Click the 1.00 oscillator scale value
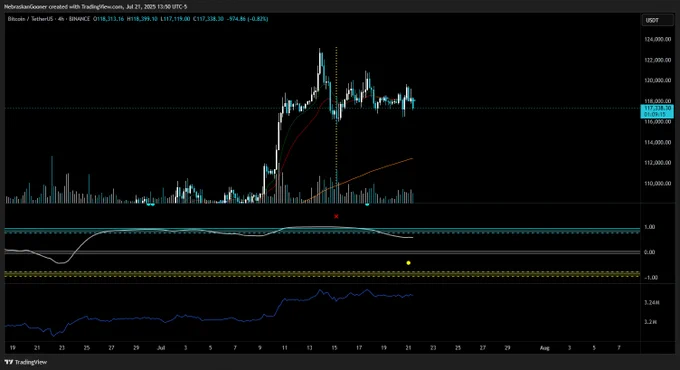The height and width of the screenshot is (370, 680). 649,227
